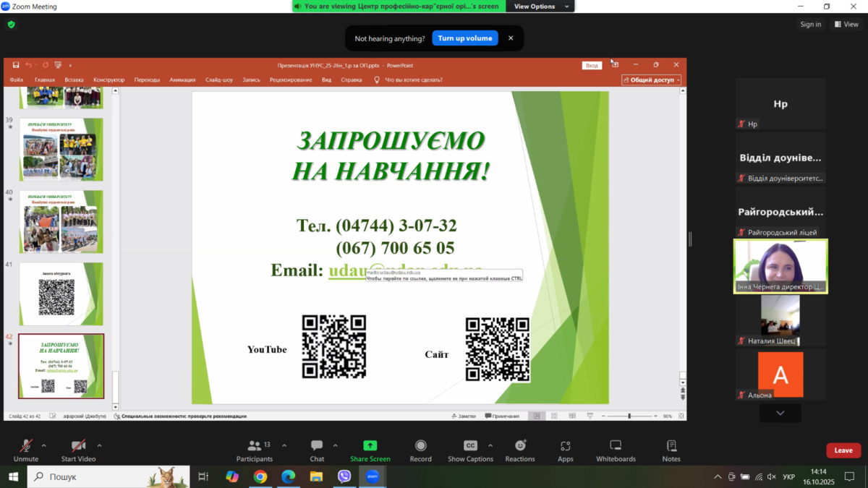The height and width of the screenshot is (488, 868).
Task: Start recording with the Record icon
Action: [420, 446]
